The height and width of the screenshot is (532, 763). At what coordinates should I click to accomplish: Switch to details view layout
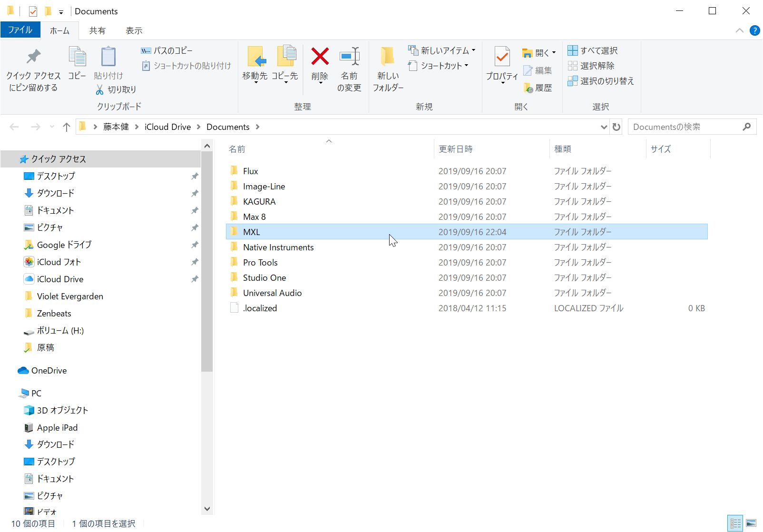tap(735, 523)
